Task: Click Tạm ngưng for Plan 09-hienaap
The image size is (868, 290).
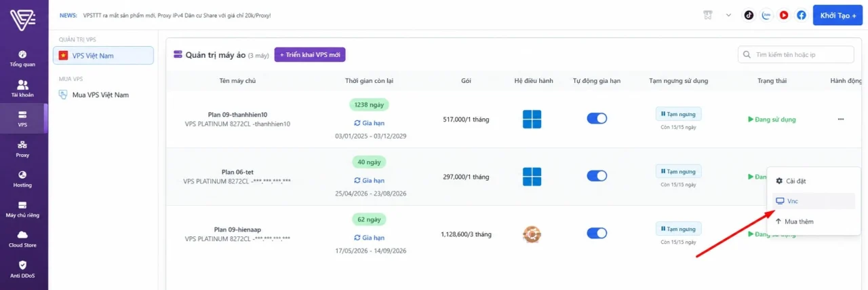Action: (x=678, y=229)
